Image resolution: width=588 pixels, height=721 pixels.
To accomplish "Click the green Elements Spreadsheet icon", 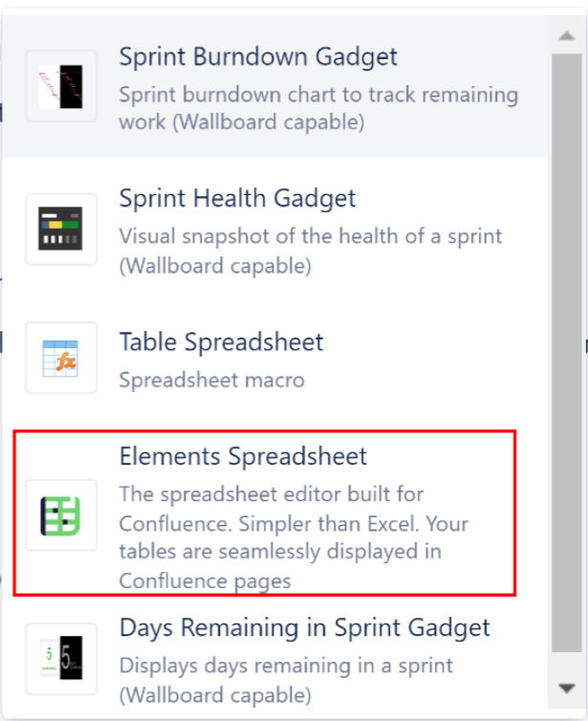I will 61,514.
